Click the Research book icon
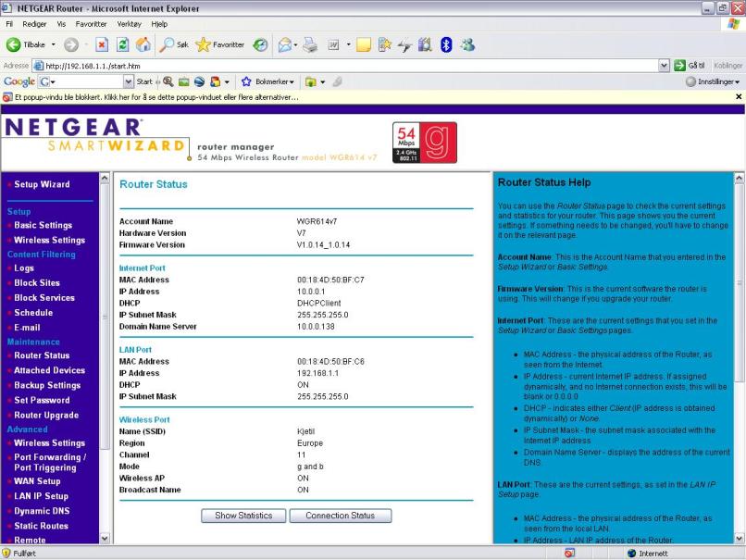This screenshot has height=560, width=746. [x=425, y=44]
